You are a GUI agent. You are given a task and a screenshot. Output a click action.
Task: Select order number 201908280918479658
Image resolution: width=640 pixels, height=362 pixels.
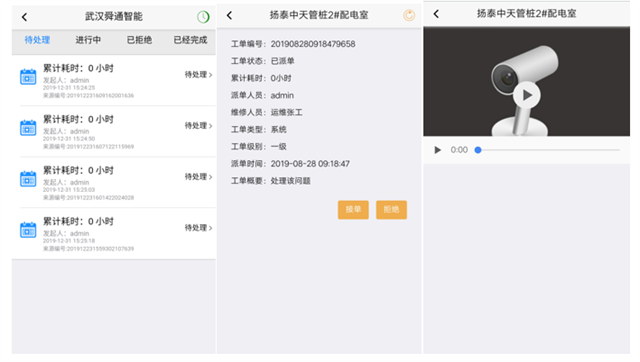[313, 44]
